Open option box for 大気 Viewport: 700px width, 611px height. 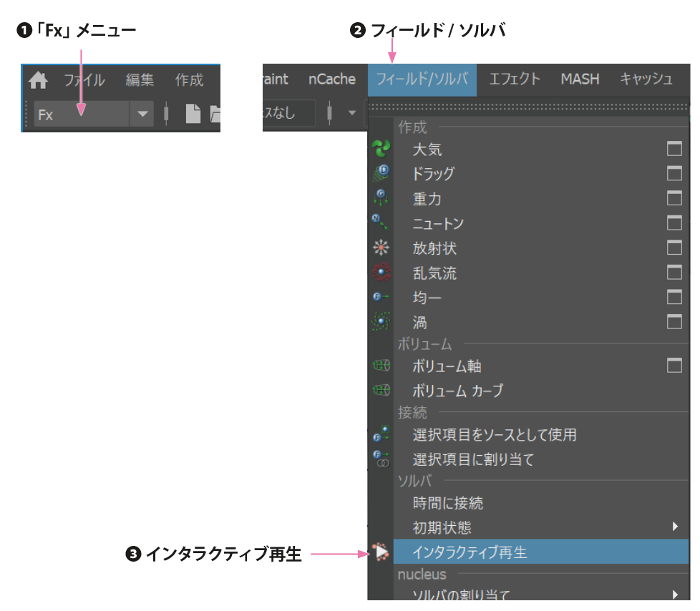674,149
